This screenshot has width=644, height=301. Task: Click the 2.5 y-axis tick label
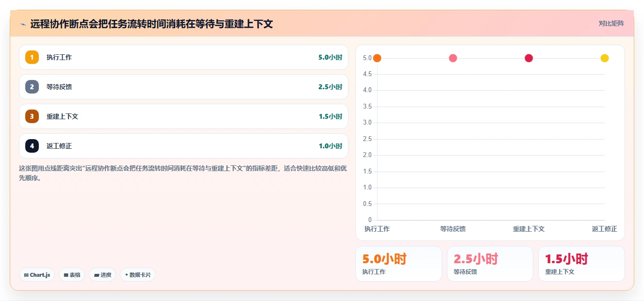click(x=367, y=139)
